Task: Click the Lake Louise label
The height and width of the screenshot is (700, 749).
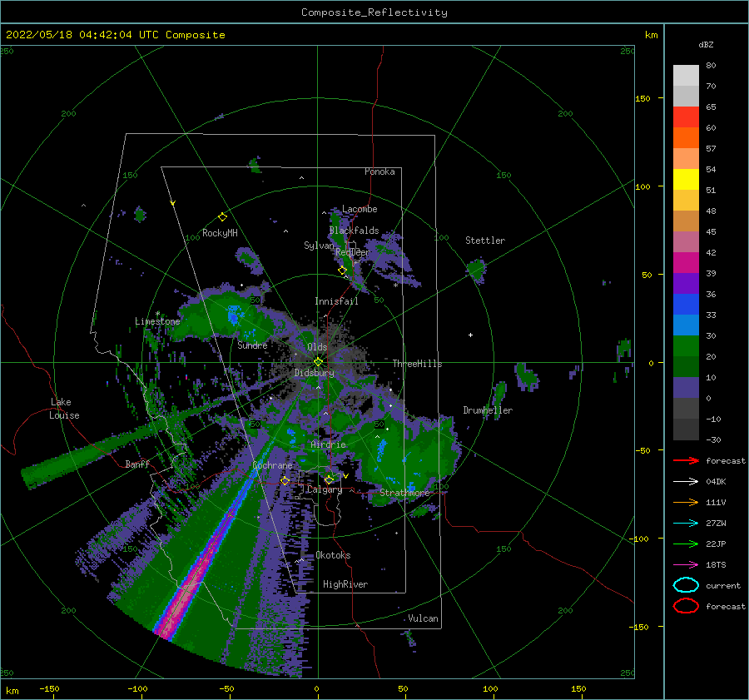Action: [x=64, y=409]
